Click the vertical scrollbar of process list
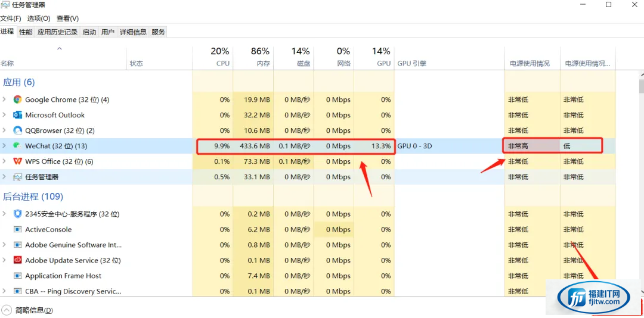The width and height of the screenshot is (644, 318). point(641,179)
